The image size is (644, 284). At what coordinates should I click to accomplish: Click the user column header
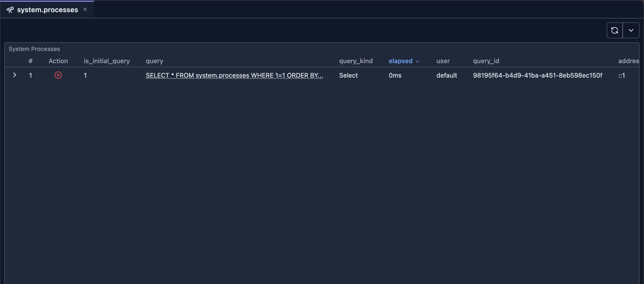click(443, 61)
